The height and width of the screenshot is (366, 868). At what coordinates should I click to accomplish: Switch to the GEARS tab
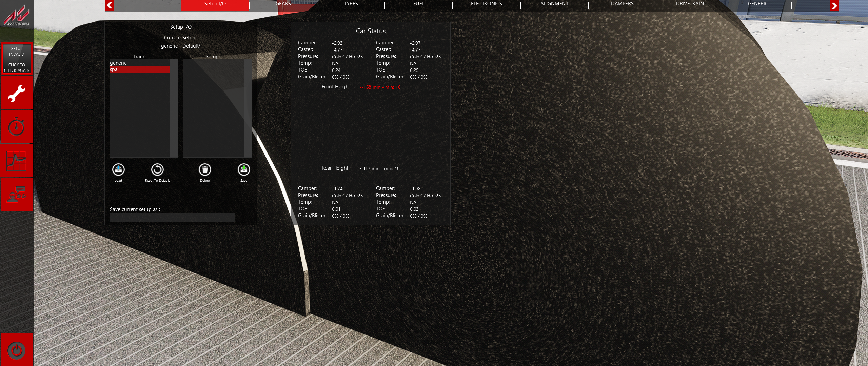coord(283,4)
